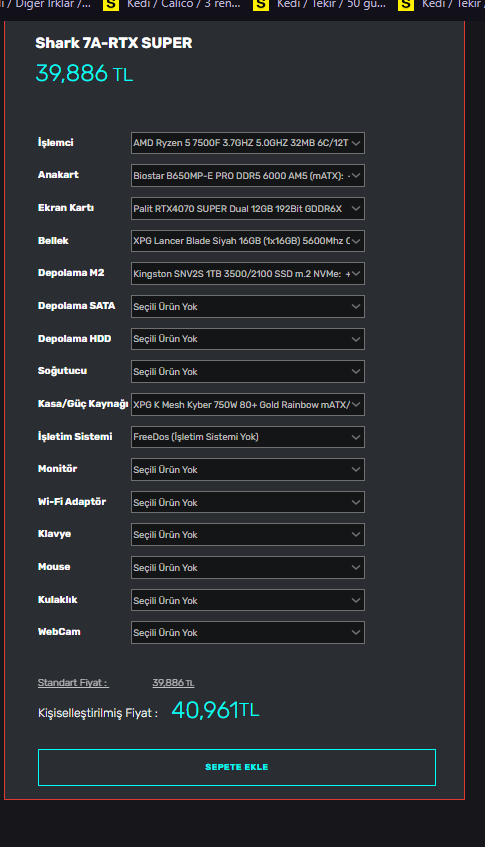Expand the Monitör dropdown
This screenshot has height=847, width=485.
pos(247,470)
